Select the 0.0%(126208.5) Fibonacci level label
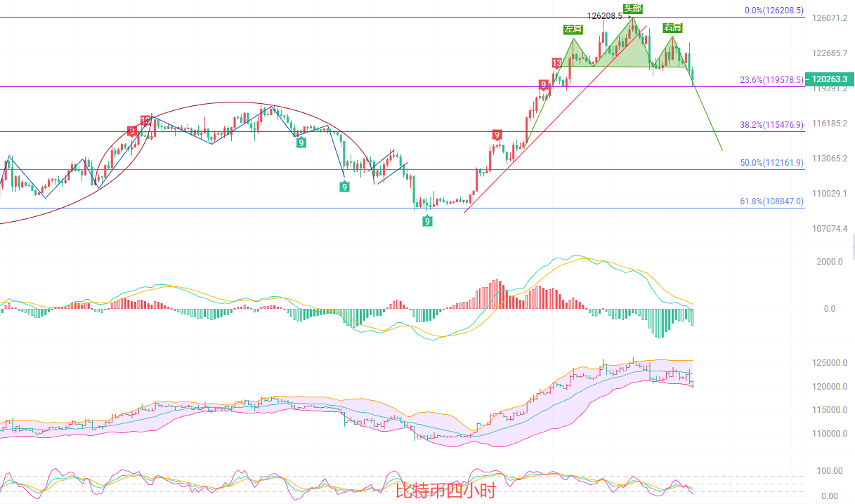The width and height of the screenshot is (855, 504). [x=774, y=11]
